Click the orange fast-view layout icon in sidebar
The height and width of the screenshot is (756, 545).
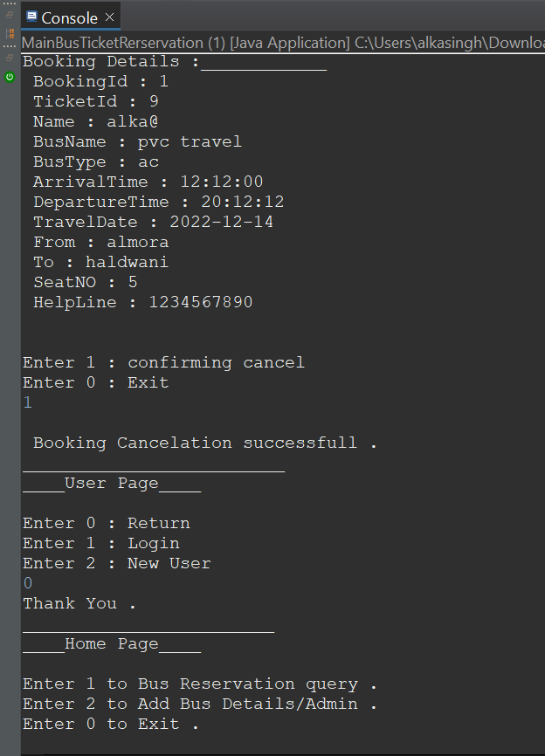(9, 34)
